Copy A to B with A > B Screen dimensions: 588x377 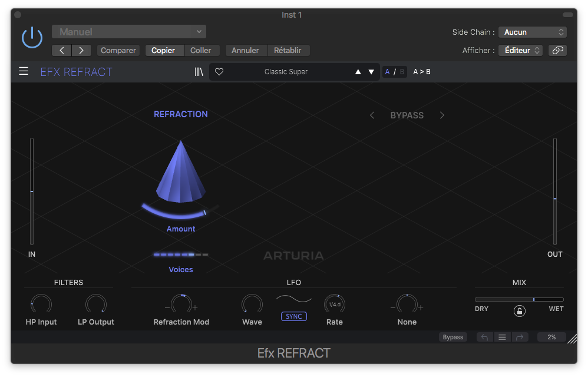[x=422, y=72]
